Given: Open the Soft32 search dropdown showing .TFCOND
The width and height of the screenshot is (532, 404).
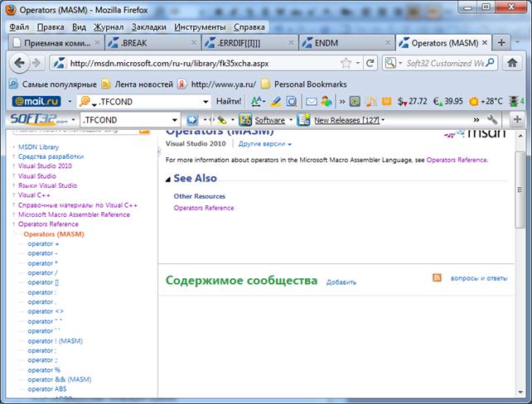Looking at the screenshot, I should (174, 120).
